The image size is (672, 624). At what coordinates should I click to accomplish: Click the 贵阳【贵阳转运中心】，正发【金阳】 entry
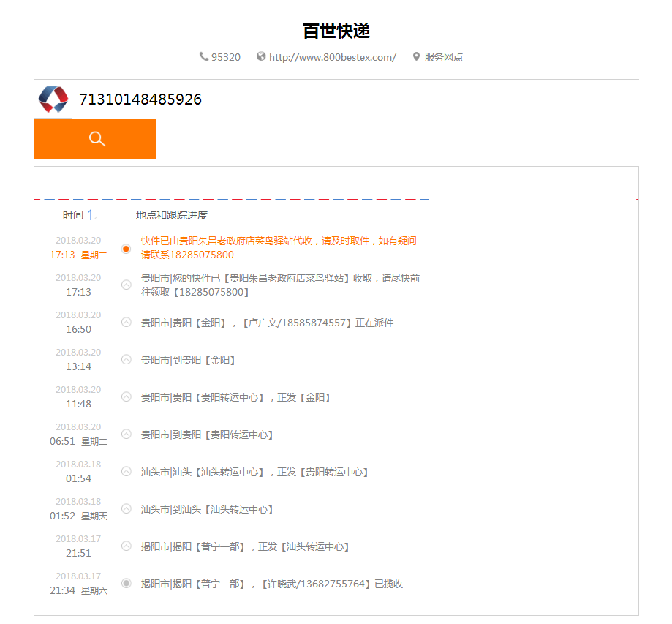pos(235,397)
